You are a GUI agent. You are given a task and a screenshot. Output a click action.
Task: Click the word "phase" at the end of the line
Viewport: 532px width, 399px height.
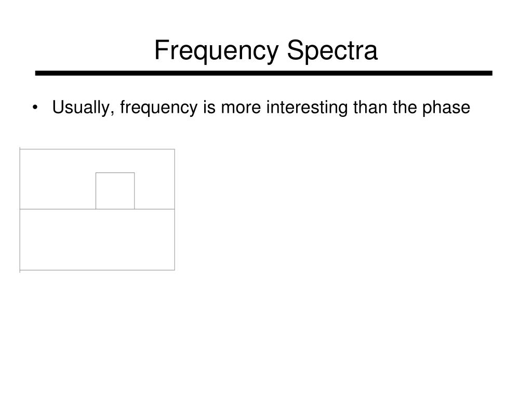[446, 108]
